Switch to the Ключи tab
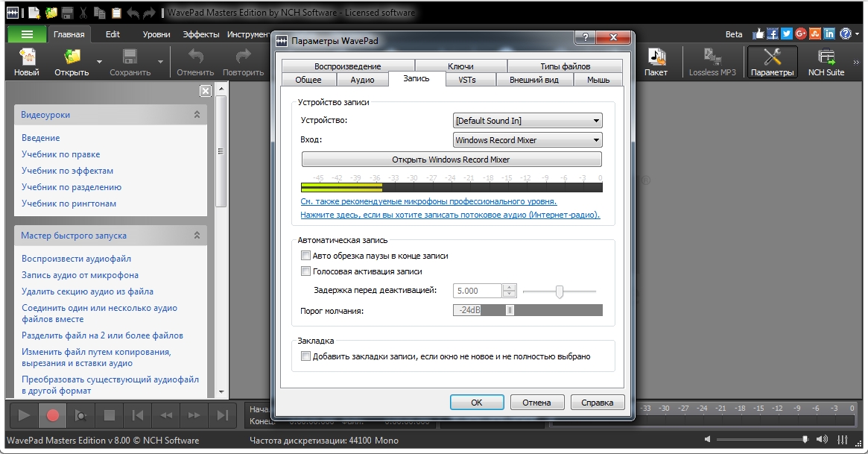Image resolution: width=868 pixels, height=454 pixels. tap(460, 66)
